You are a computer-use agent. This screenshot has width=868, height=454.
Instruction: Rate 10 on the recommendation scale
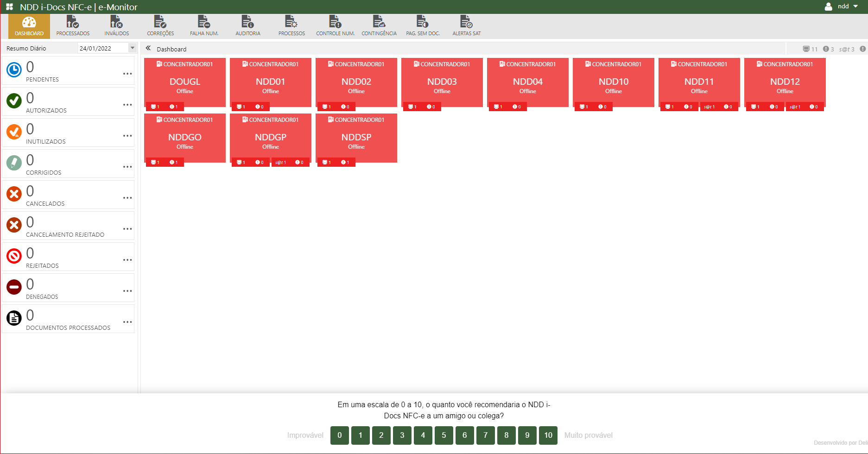pyautogui.click(x=548, y=435)
